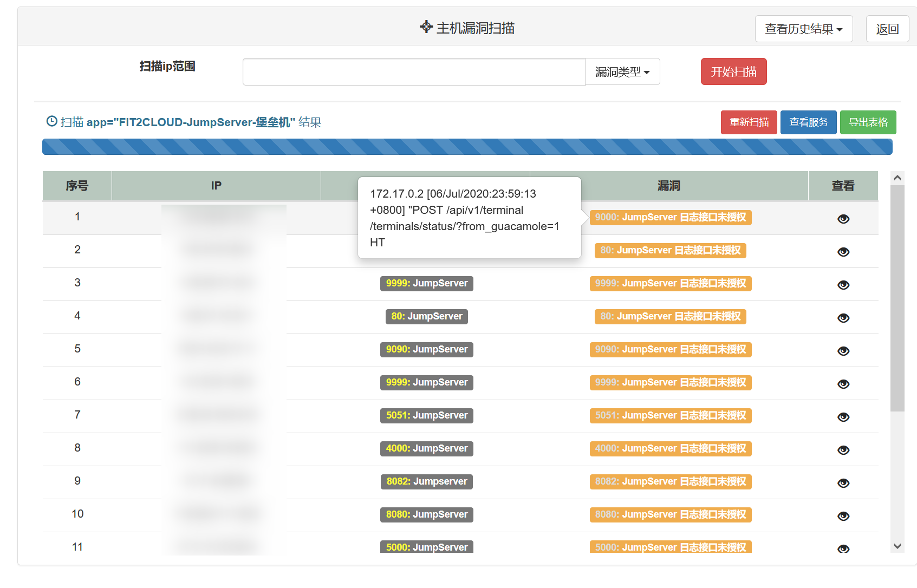View details for row 2 eye icon
The image size is (917, 588).
point(843,252)
